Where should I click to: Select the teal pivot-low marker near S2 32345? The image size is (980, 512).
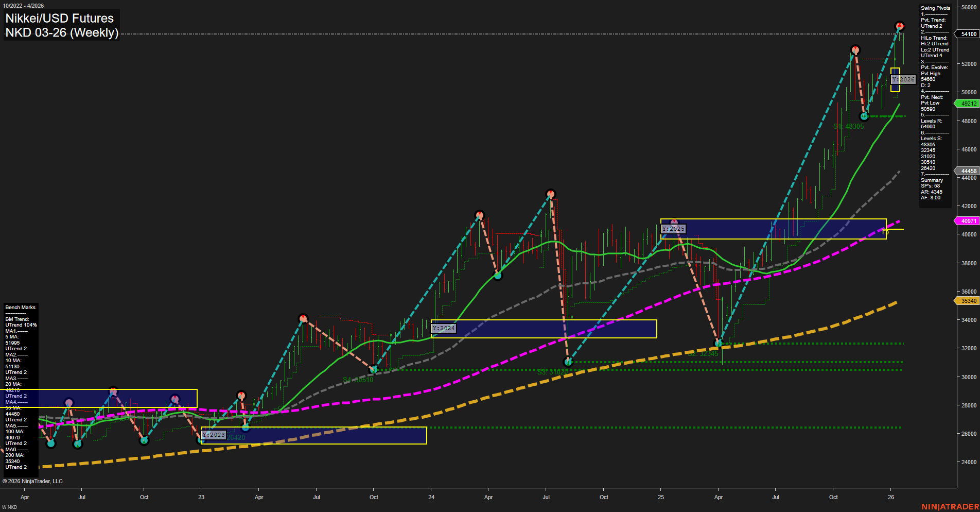click(719, 343)
